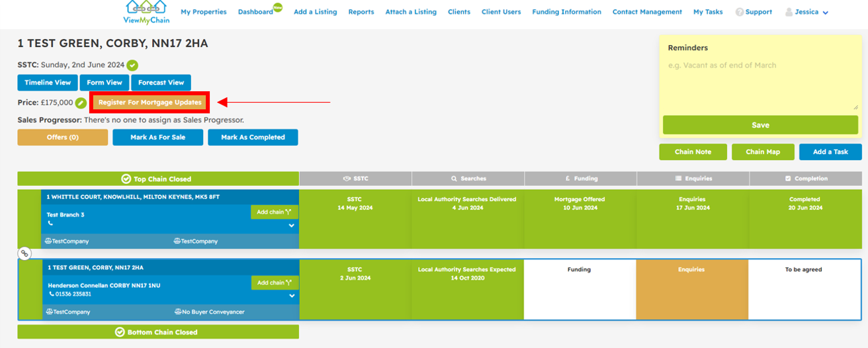Viewport: 868px width, 348px height.
Task: Open the orange Enquiries cell for 1 Test Green
Action: pyautogui.click(x=693, y=290)
